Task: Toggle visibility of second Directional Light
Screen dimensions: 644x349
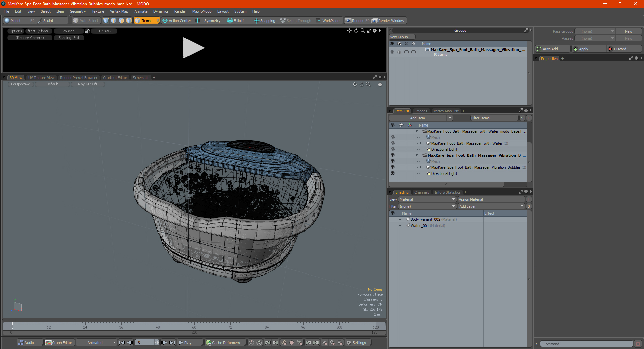Action: click(x=392, y=173)
